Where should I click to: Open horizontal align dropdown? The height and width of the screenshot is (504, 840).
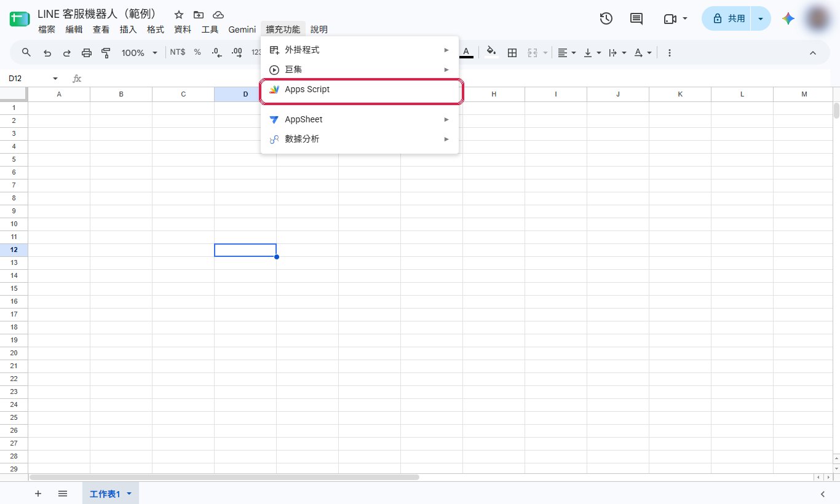click(566, 53)
